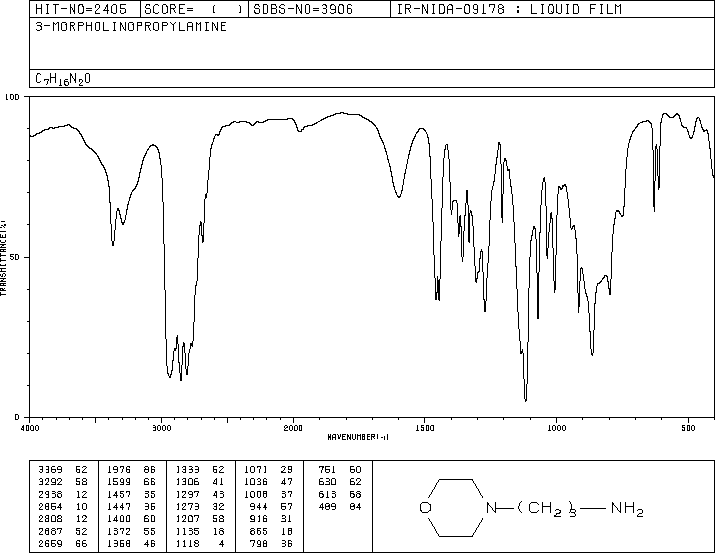Click peak table entry 761

[x=327, y=469]
